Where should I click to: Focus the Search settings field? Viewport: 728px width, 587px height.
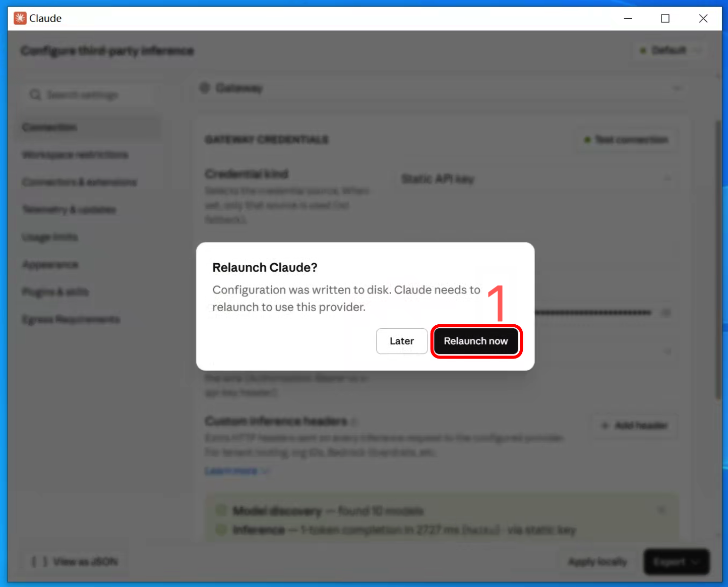click(x=88, y=95)
